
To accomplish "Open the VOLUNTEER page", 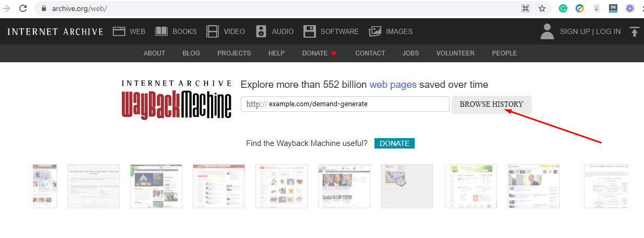I will pyautogui.click(x=455, y=53).
